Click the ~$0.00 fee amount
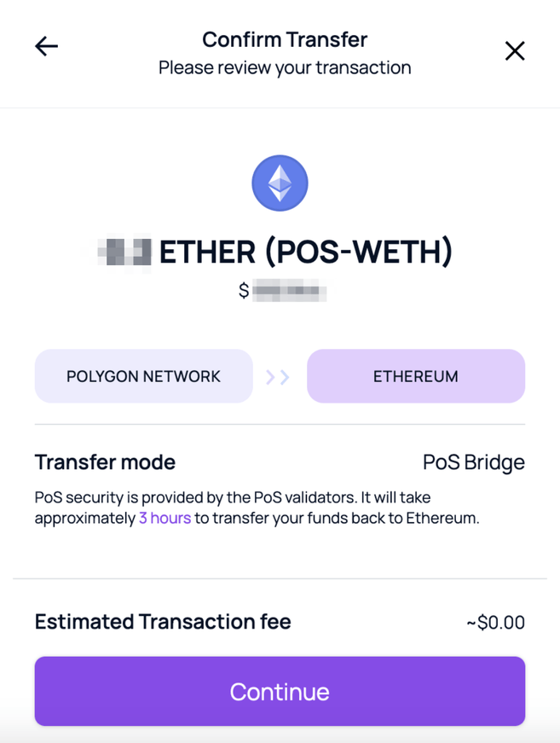Viewport: 560px width, 743px height. pos(495,623)
